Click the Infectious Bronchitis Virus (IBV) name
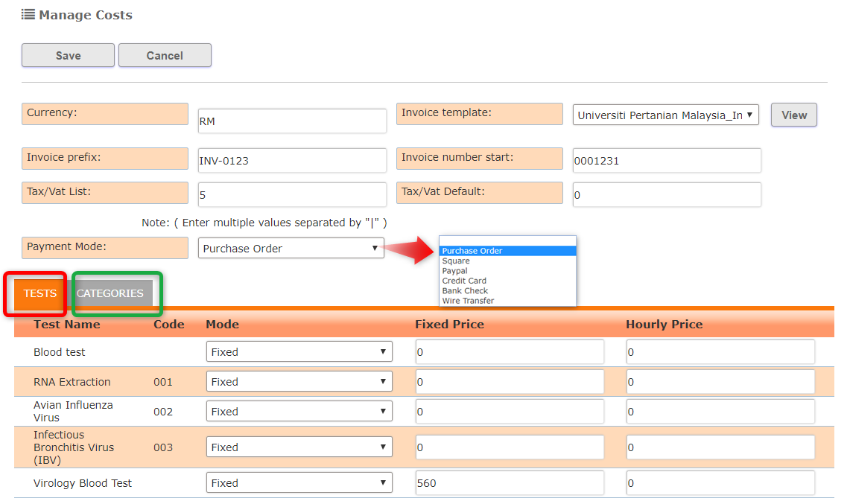The height and width of the screenshot is (504, 850). (74, 447)
